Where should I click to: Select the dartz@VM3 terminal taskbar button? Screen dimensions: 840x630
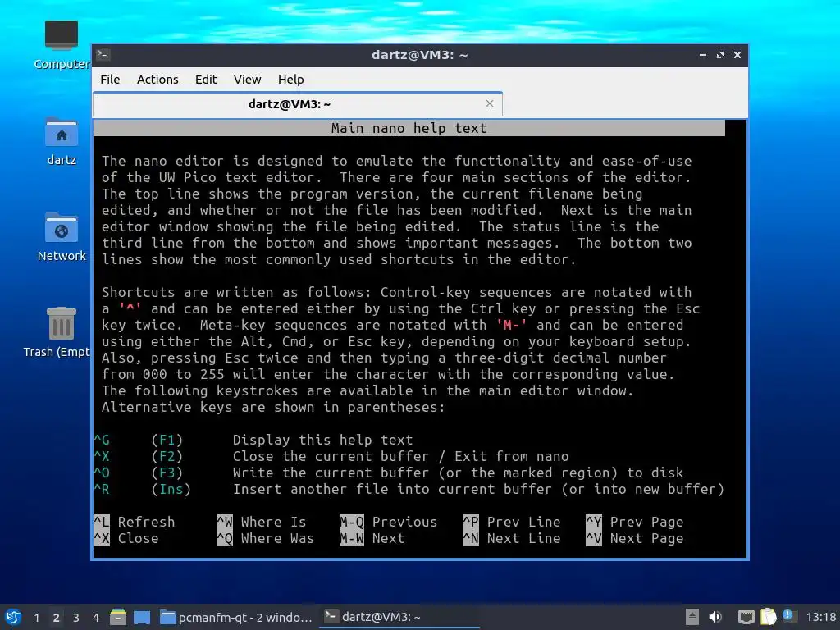point(399,617)
